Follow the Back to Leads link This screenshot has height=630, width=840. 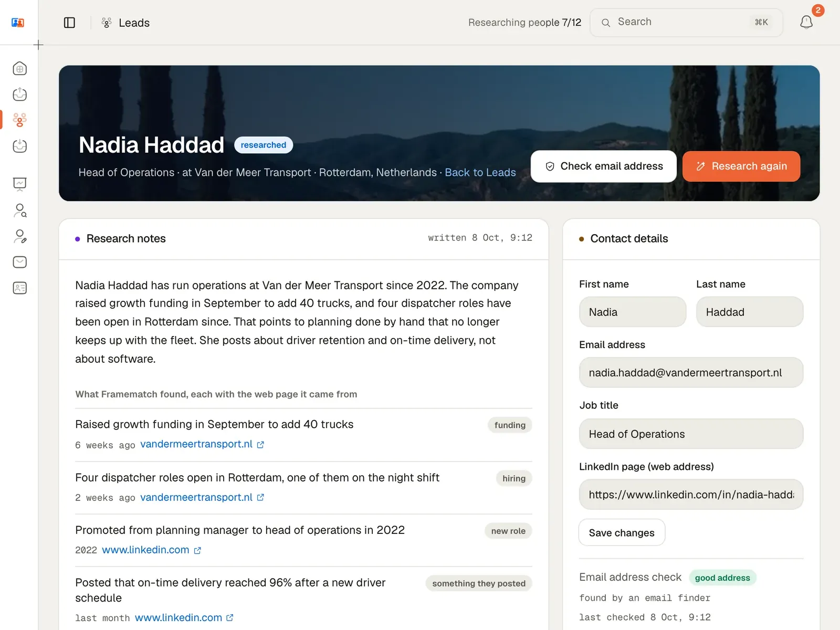pos(480,172)
